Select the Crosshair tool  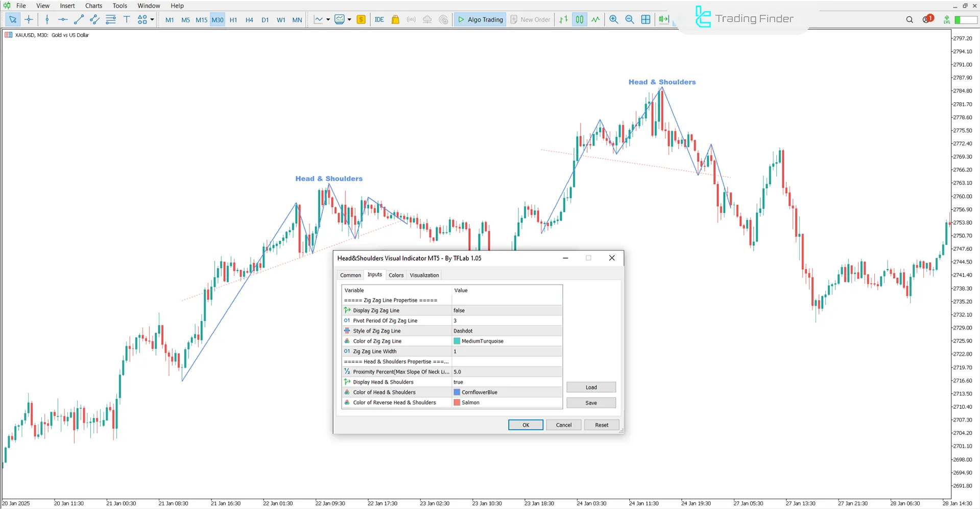pyautogui.click(x=29, y=19)
